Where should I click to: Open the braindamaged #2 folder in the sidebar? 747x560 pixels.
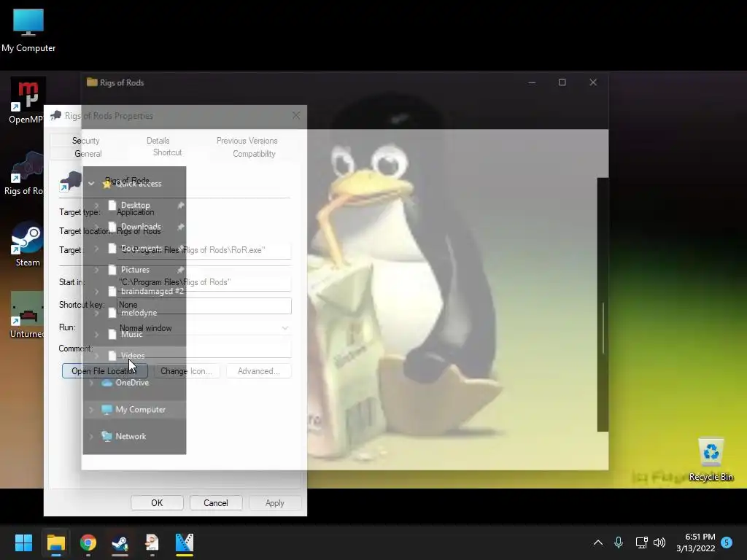152,292
